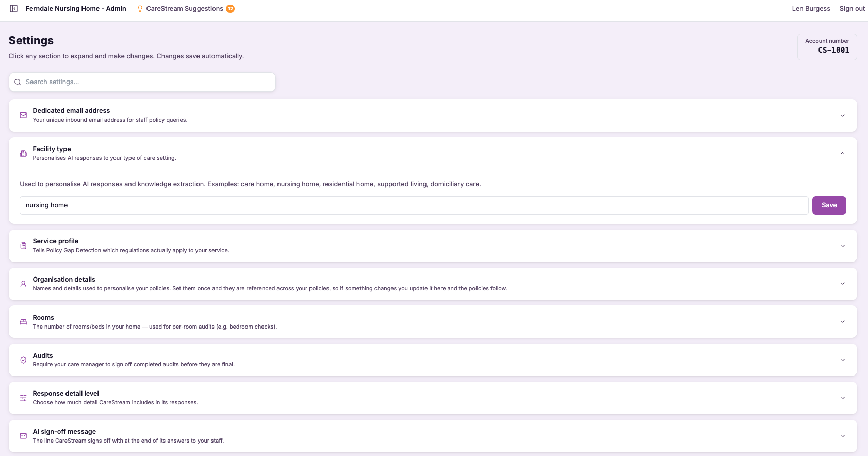Click the orange 12 suggestions badge
This screenshot has height=456, width=868.
pos(230,9)
